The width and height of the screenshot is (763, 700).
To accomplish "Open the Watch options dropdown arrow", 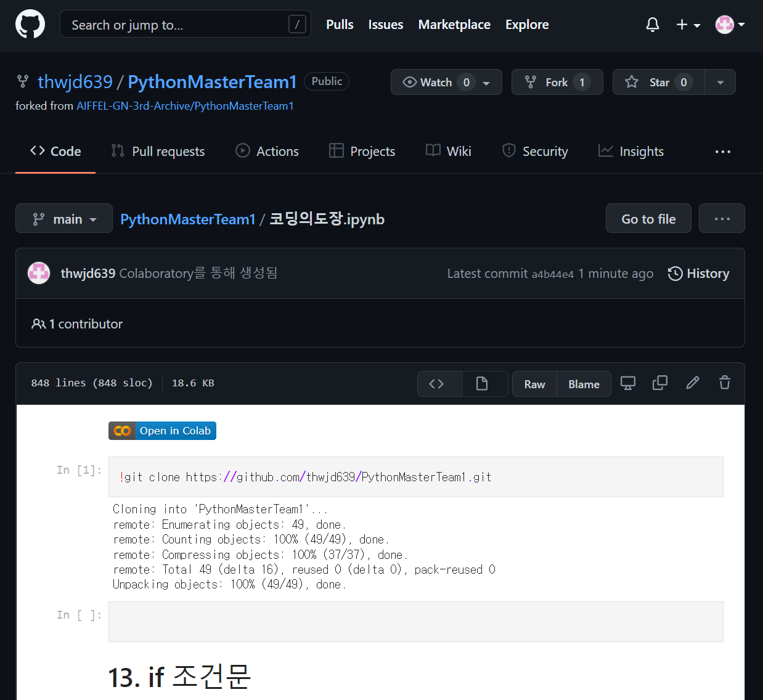I will pyautogui.click(x=486, y=81).
